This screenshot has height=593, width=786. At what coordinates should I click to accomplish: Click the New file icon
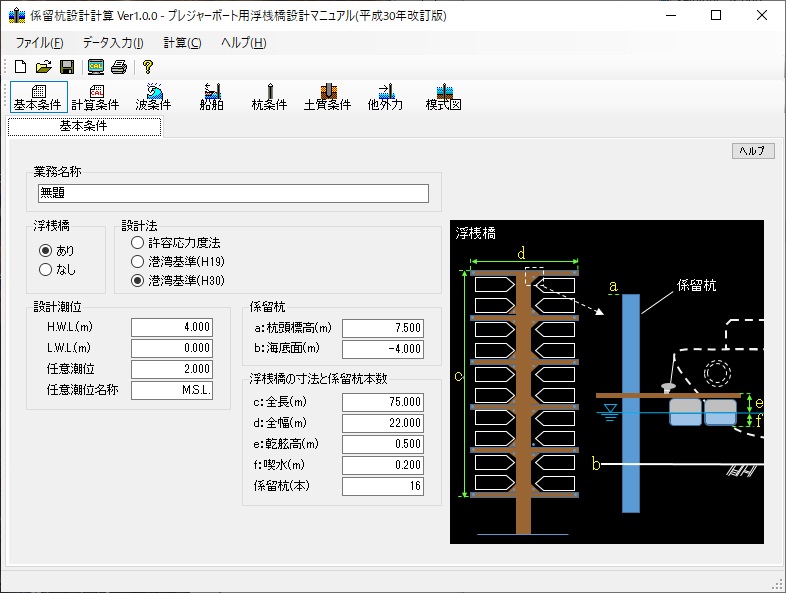point(20,67)
